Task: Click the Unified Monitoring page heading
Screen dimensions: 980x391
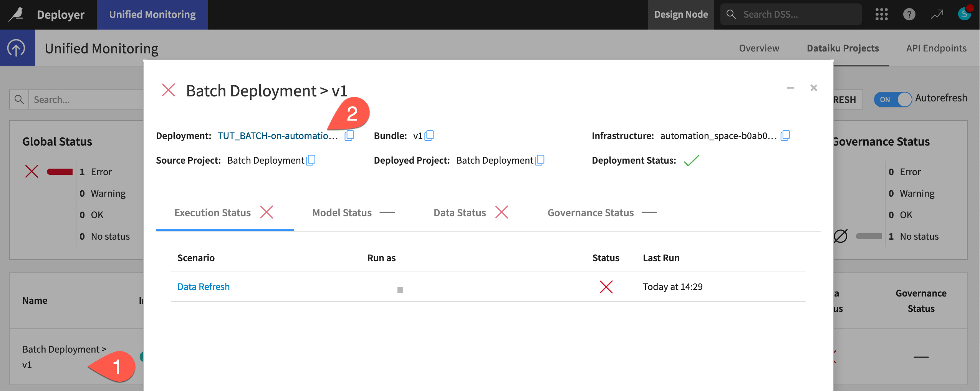Action: coord(101,48)
